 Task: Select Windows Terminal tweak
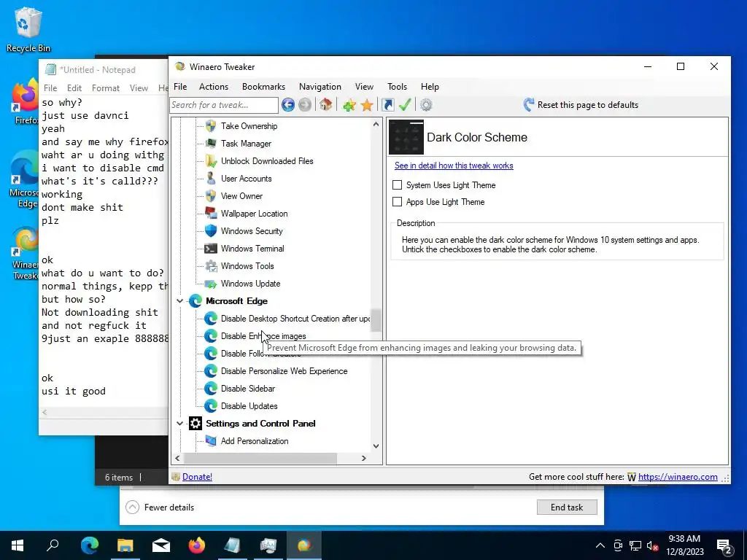pyautogui.click(x=252, y=249)
